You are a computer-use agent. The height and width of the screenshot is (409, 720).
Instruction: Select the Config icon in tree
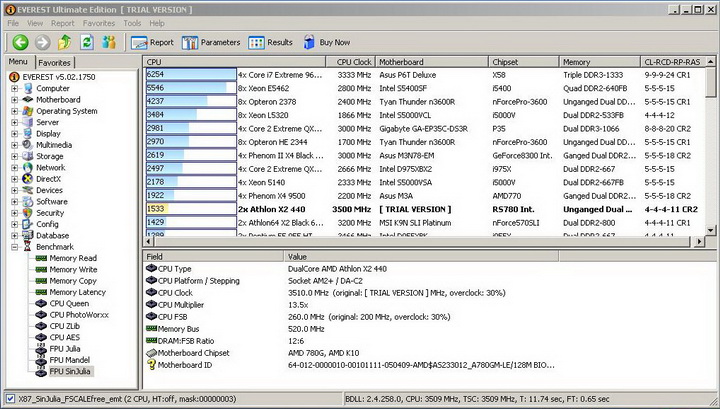point(28,224)
